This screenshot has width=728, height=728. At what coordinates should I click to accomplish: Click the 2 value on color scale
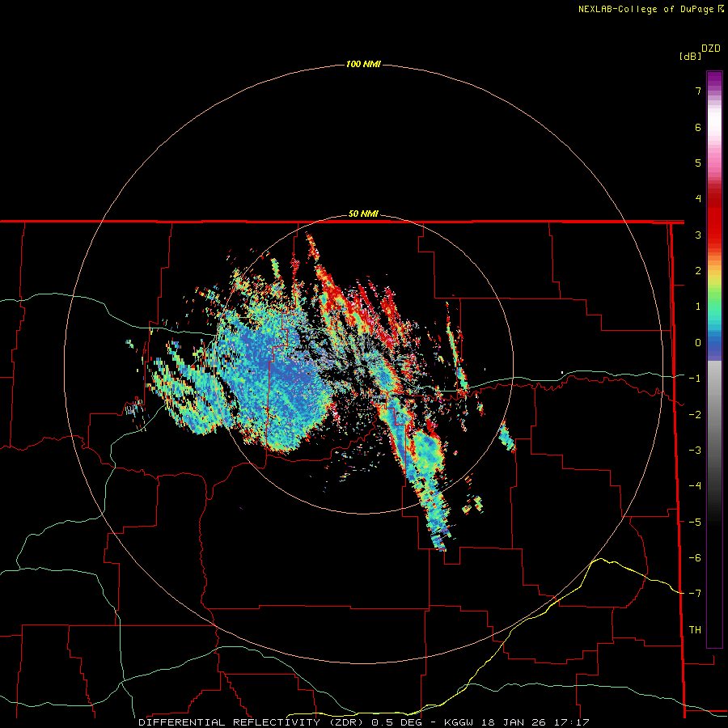[698, 271]
